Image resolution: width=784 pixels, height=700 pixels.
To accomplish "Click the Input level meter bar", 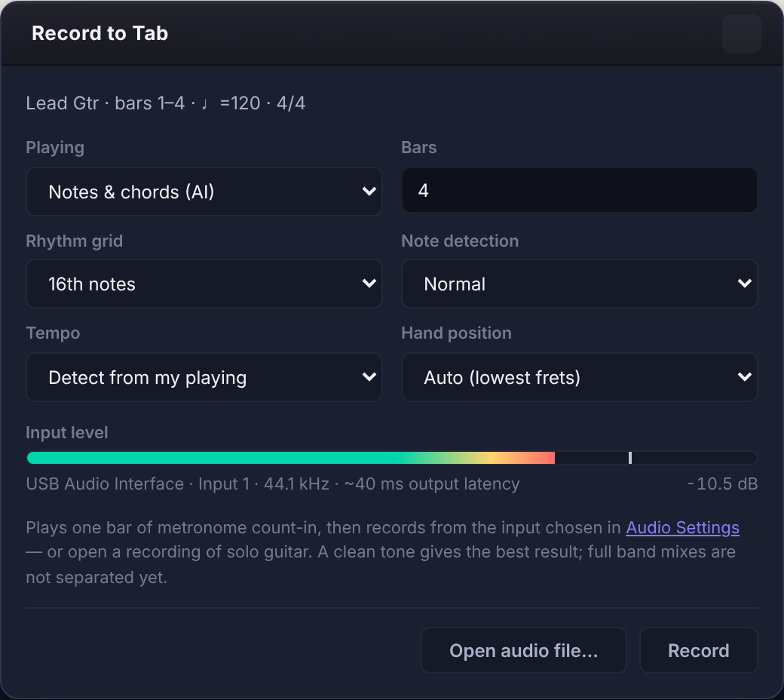I will [x=392, y=458].
